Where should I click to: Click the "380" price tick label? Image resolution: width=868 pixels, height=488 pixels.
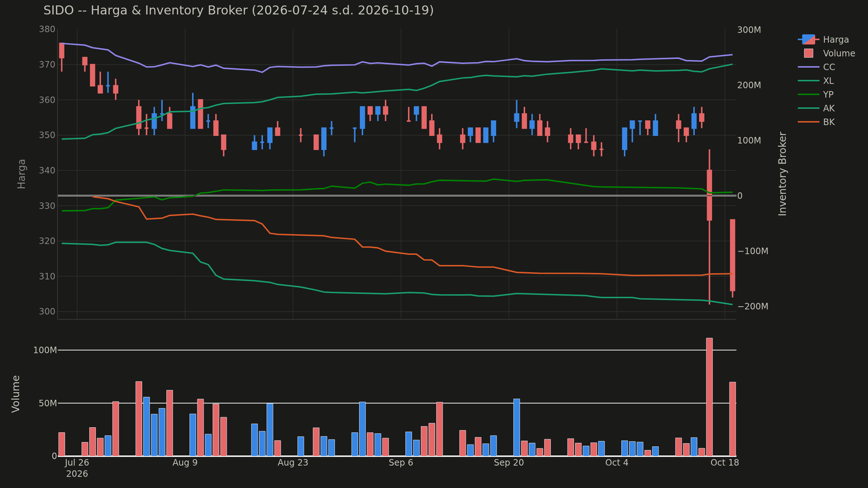pyautogui.click(x=47, y=29)
